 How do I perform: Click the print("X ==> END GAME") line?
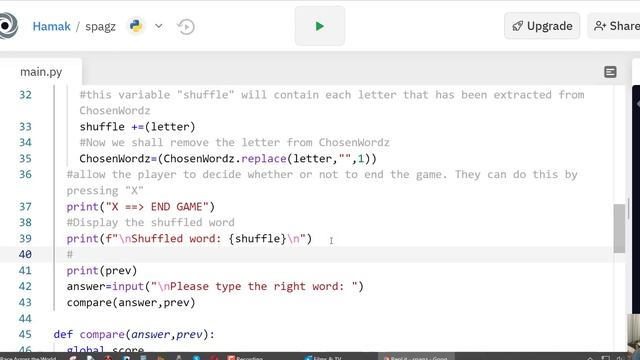[x=140, y=207]
